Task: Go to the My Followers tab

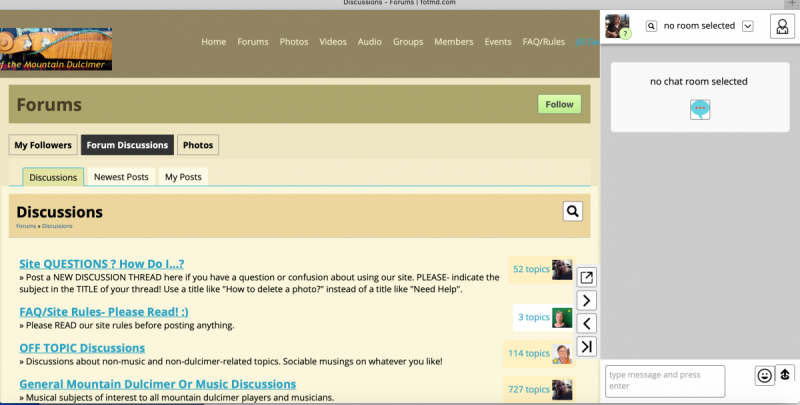Action: (x=43, y=145)
